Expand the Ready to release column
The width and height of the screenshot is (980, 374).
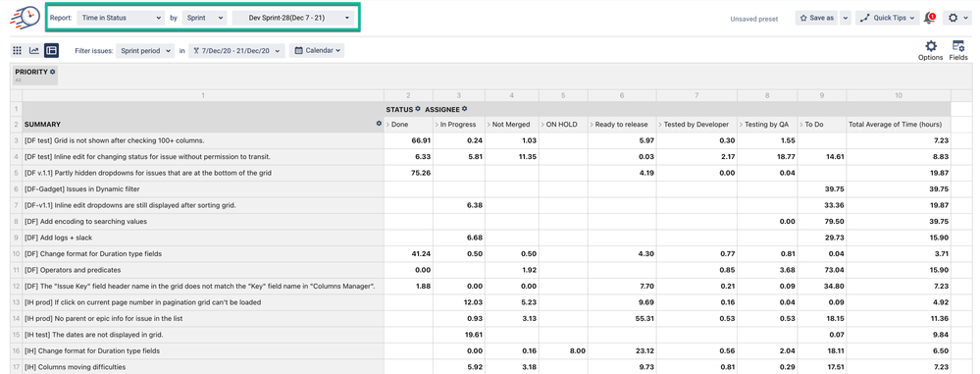pos(591,125)
